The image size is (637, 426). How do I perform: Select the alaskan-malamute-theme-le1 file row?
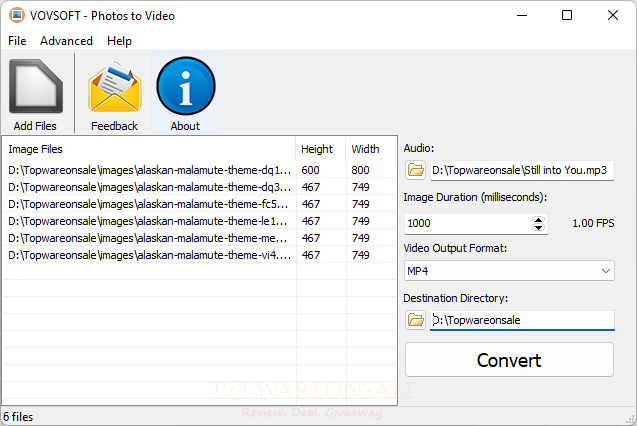tap(199, 221)
